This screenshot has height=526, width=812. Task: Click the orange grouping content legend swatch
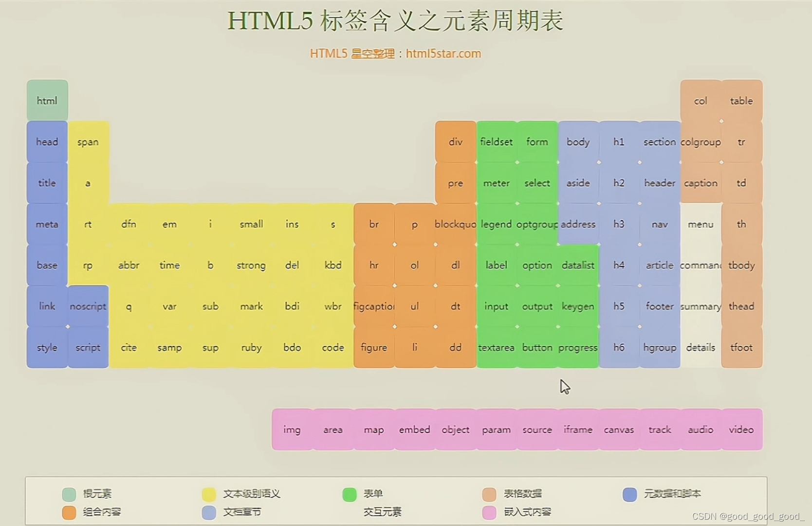tap(69, 512)
